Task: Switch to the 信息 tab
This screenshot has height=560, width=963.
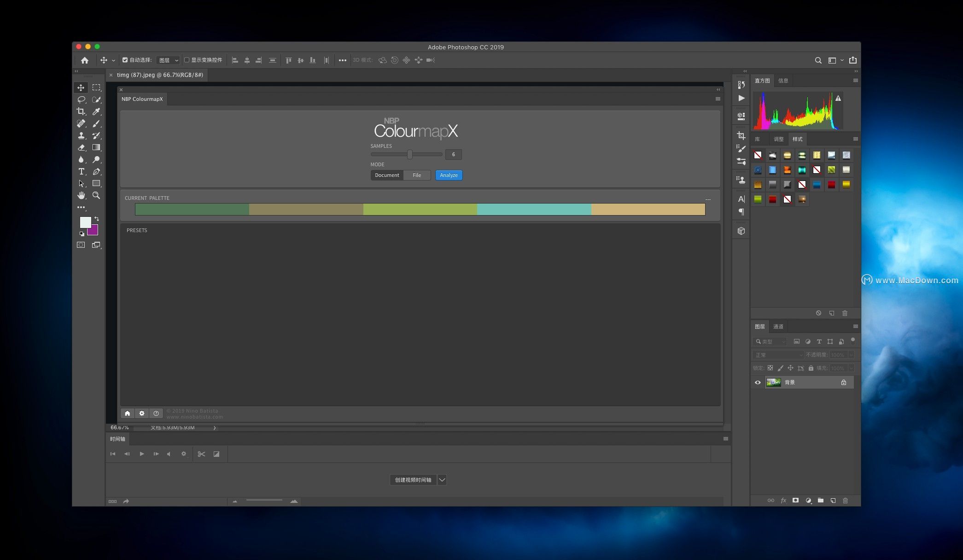Action: pyautogui.click(x=783, y=81)
